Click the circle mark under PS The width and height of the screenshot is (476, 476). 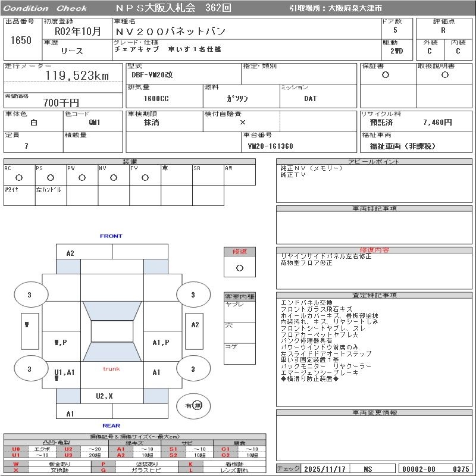click(x=51, y=177)
